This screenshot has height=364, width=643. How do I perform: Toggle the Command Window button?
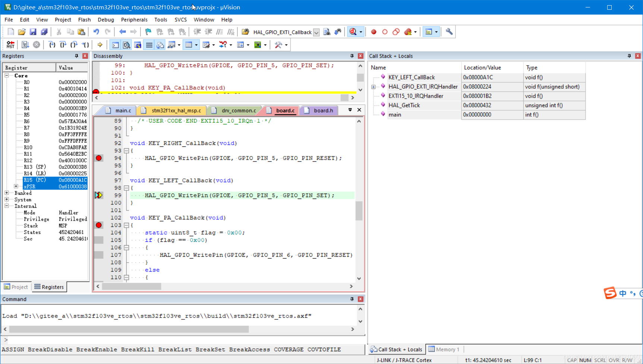tap(116, 45)
